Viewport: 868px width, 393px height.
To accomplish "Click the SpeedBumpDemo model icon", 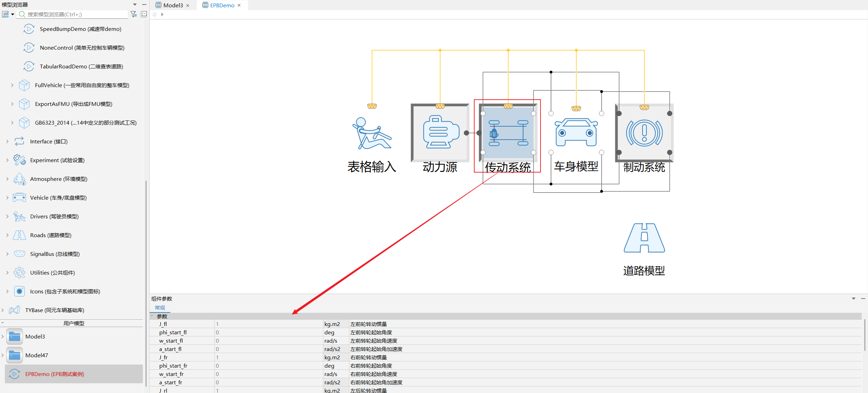I will point(29,29).
